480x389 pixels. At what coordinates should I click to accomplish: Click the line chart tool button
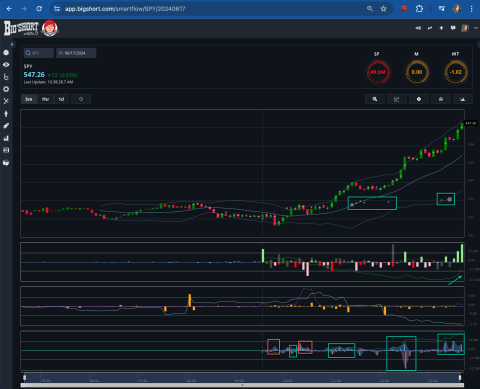pos(397,99)
